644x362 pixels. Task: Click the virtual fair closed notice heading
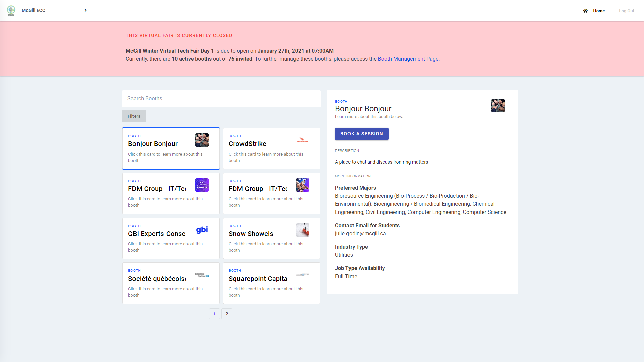tap(179, 35)
